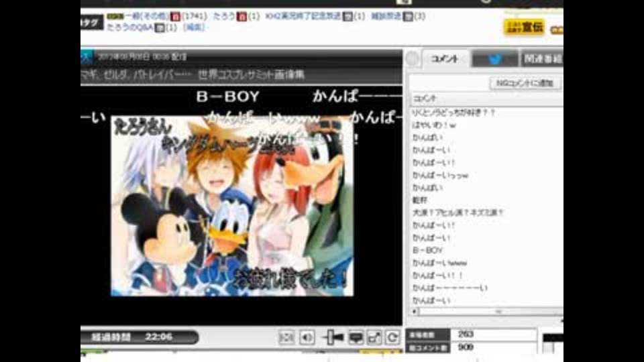Select comment 'はやいわ！w'
This screenshot has height=362, width=644.
point(434,125)
